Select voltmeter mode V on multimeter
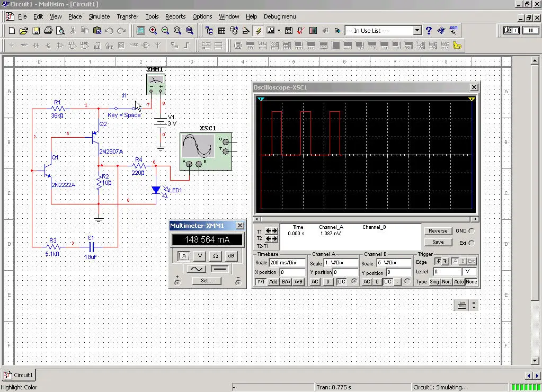Viewport: 542px width, 392px height. tap(199, 256)
